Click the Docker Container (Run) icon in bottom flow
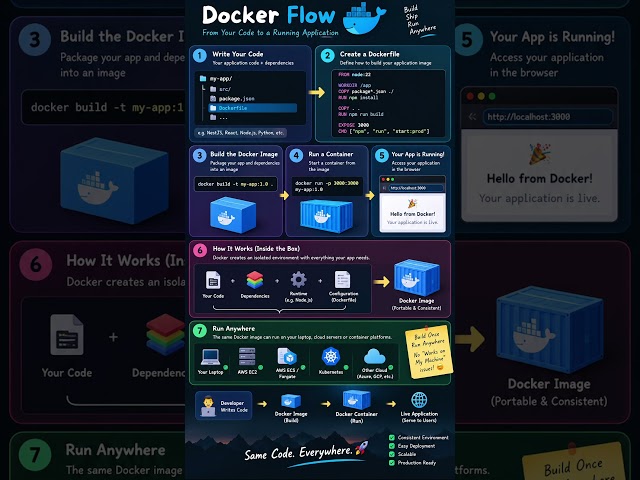 [x=356, y=400]
